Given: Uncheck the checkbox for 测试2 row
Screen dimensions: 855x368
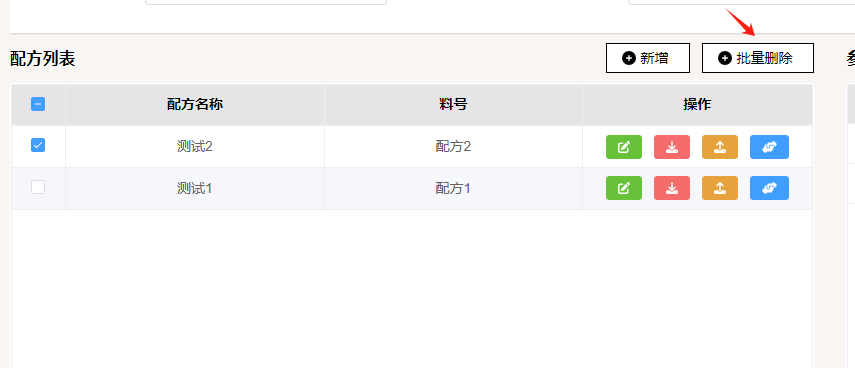Looking at the screenshot, I should [x=38, y=145].
